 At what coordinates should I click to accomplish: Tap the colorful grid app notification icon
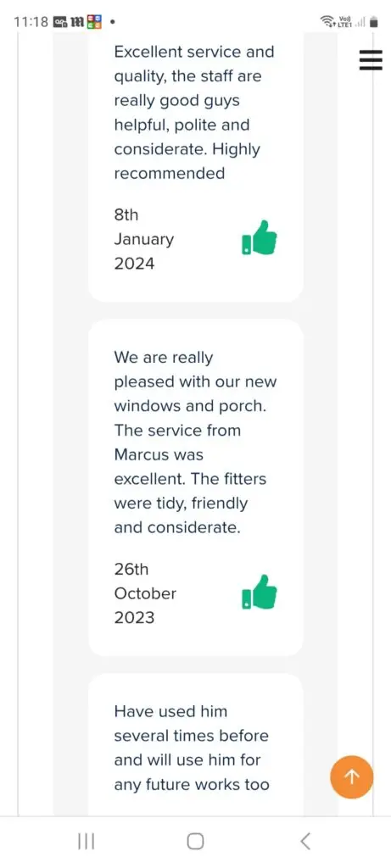tap(95, 22)
